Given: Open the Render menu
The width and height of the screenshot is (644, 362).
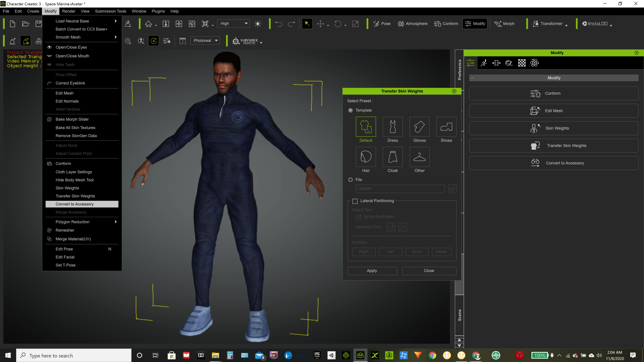Looking at the screenshot, I should (69, 11).
